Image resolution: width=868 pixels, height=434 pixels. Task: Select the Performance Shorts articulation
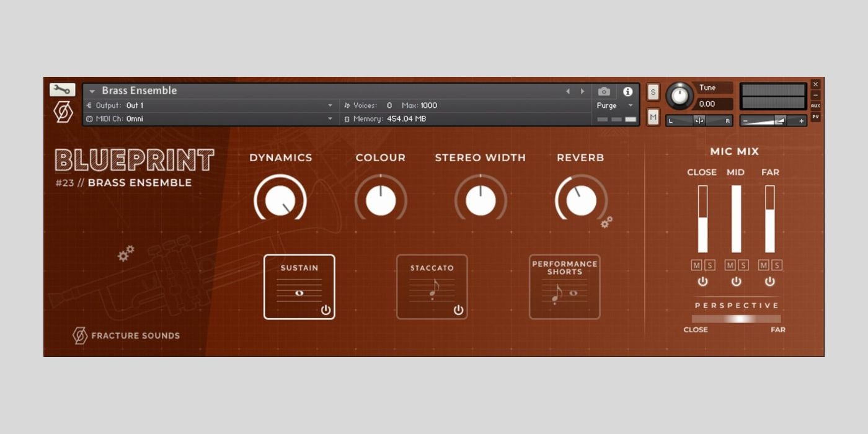(564, 286)
